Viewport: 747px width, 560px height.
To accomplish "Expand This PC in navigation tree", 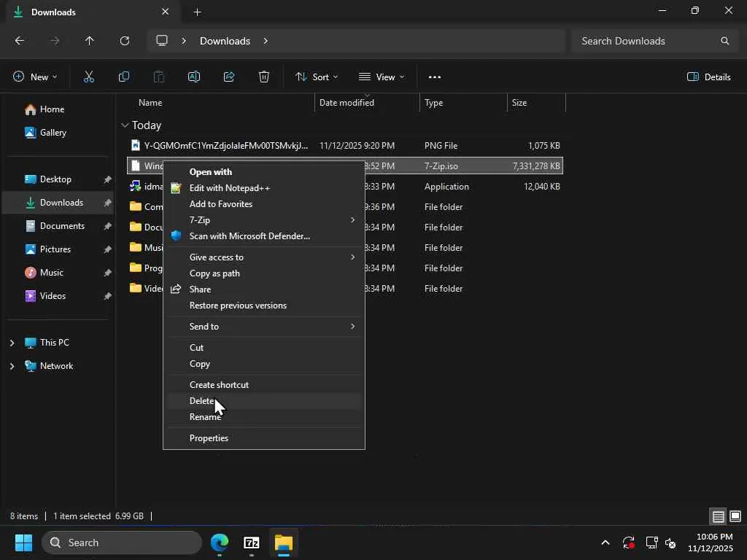I will pos(12,343).
